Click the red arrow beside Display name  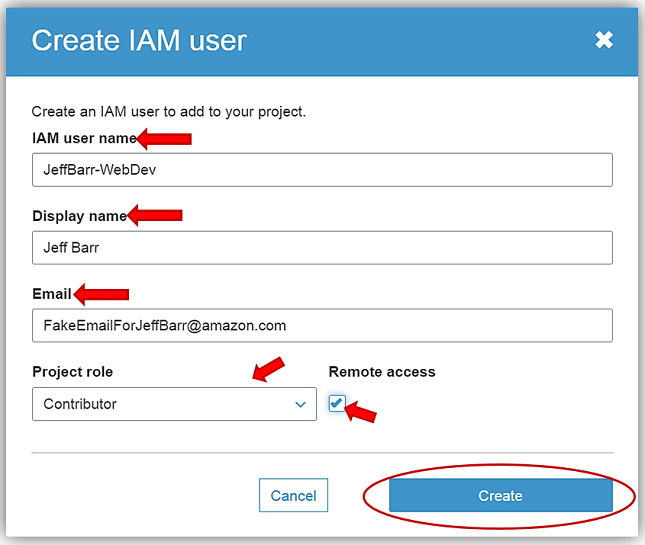tap(155, 215)
